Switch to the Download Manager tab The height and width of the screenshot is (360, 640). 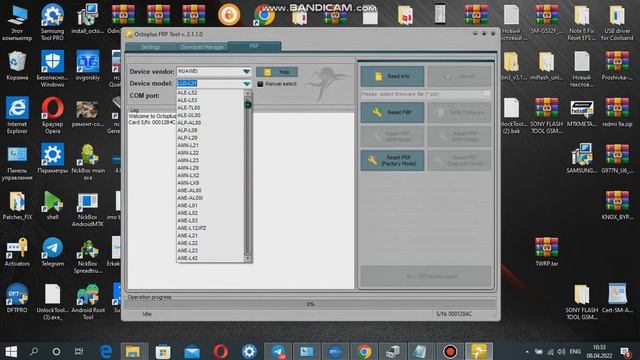[202, 47]
